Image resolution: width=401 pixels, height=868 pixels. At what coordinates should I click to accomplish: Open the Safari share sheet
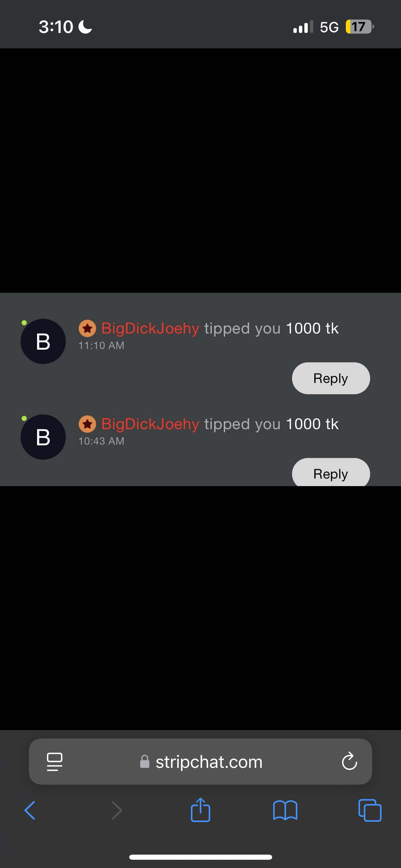click(x=200, y=810)
